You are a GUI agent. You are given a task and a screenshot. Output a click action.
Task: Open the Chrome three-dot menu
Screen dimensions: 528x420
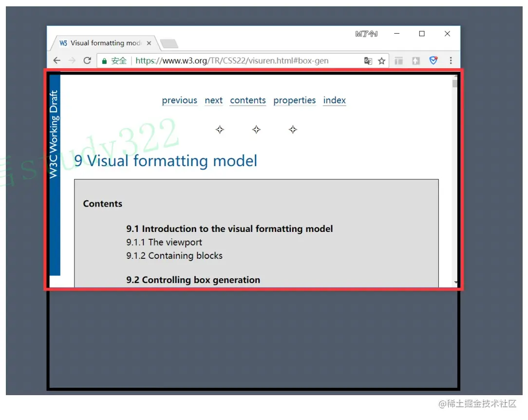pyautogui.click(x=451, y=60)
